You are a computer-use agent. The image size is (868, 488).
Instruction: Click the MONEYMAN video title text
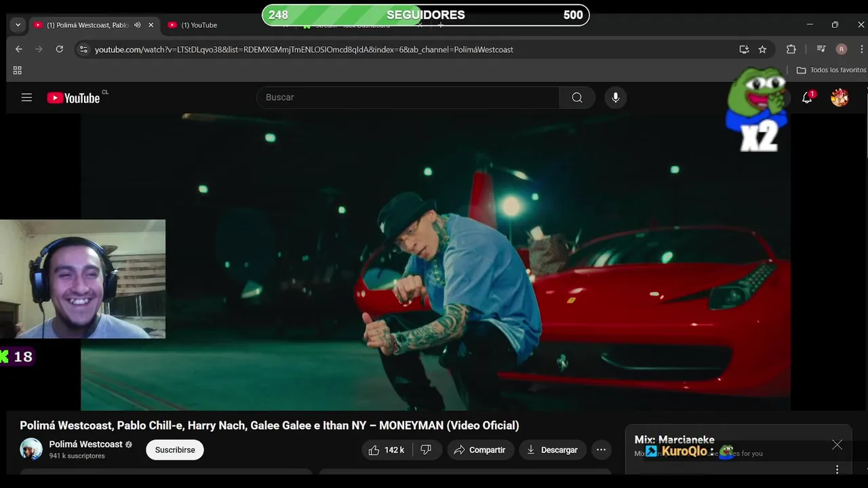[x=269, y=426]
